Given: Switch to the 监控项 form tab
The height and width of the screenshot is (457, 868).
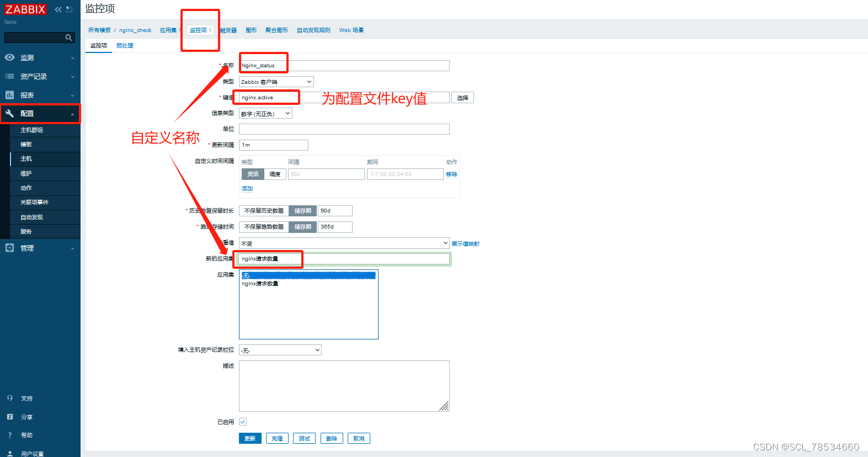Looking at the screenshot, I should (x=99, y=46).
